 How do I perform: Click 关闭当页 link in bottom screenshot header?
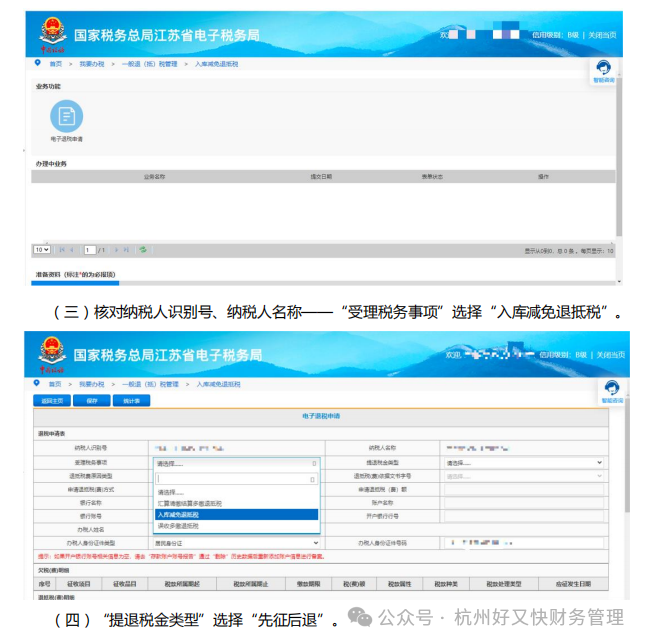(611, 355)
